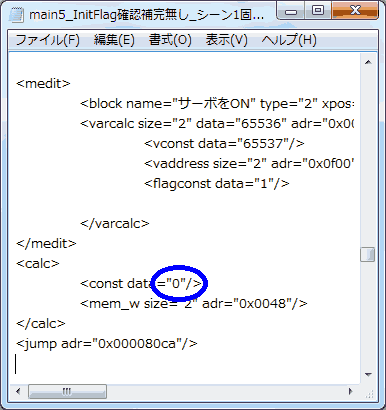Click the vertical scrollbar thumb
Image resolution: width=386 pixels, height=410 pixels.
tap(368, 255)
